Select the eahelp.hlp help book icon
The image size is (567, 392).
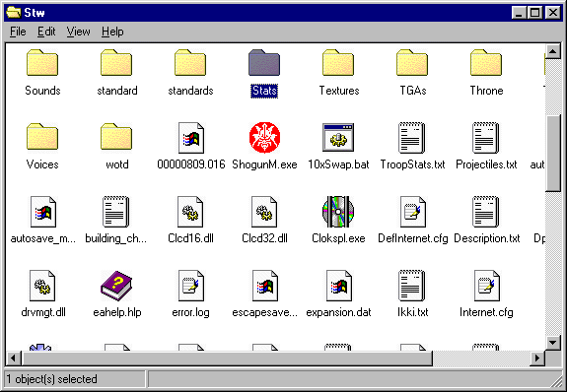point(116,286)
